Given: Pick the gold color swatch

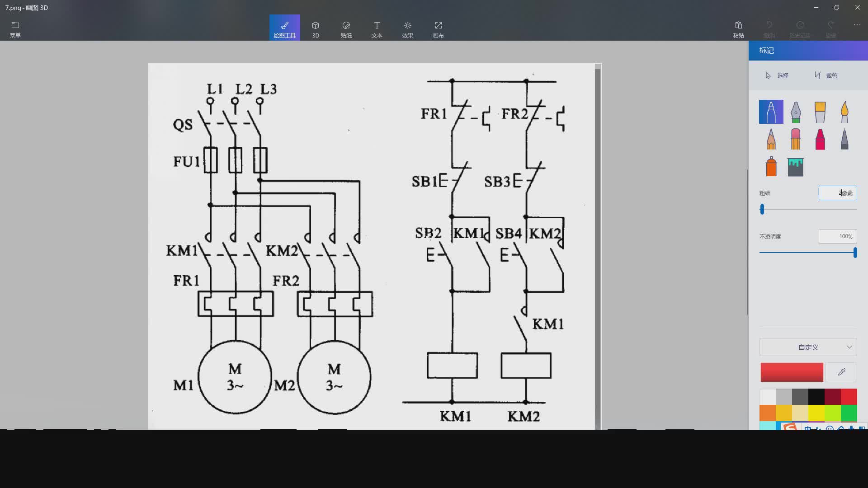Looking at the screenshot, I should tap(784, 413).
